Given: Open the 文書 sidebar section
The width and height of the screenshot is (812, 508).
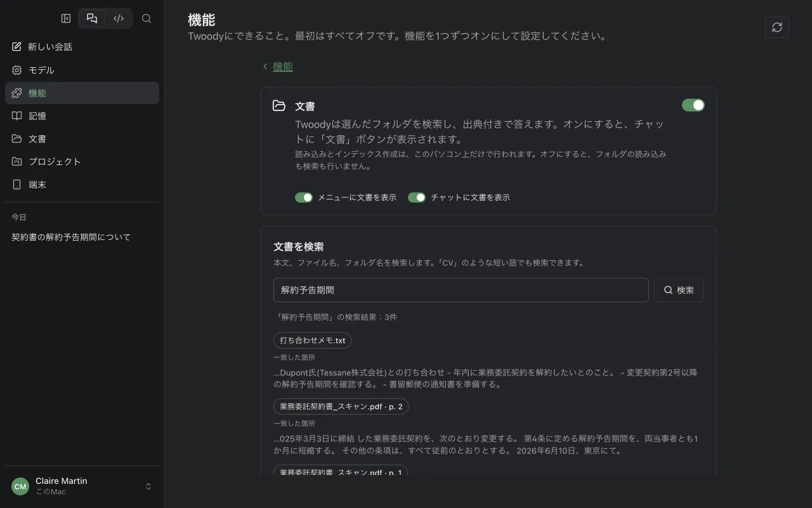Looking at the screenshot, I should 82,138.
